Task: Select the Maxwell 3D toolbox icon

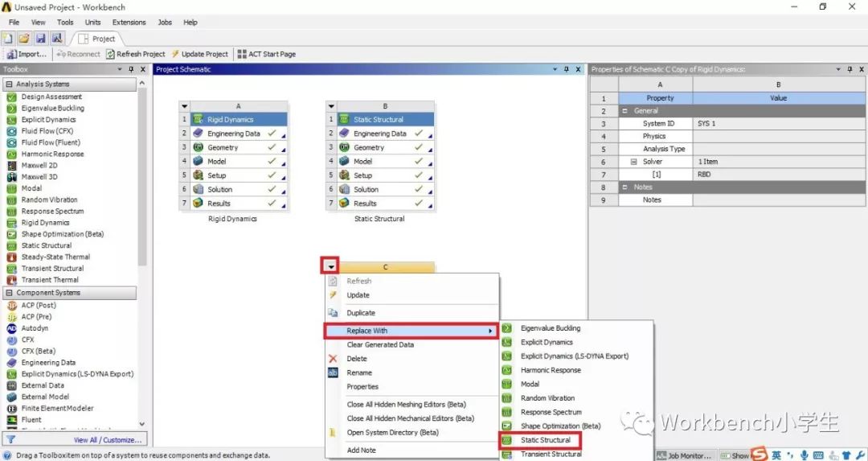Action: coord(11,177)
